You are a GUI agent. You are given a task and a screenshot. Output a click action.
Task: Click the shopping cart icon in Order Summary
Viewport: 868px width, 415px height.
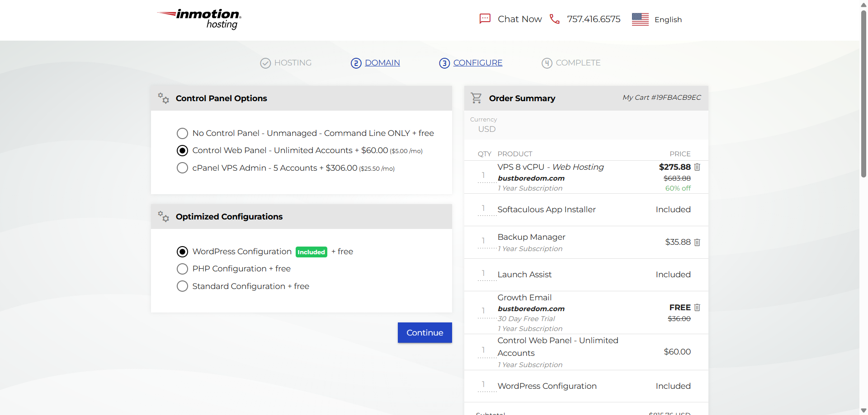[476, 98]
